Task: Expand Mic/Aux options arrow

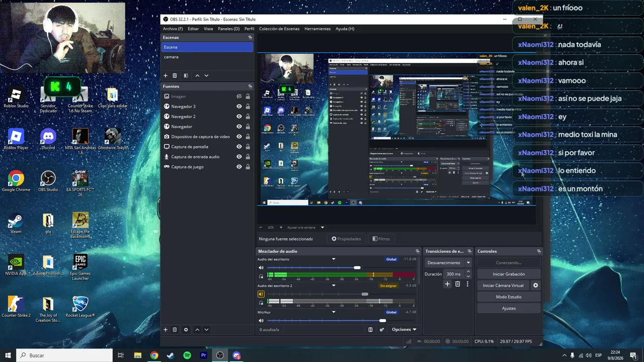Action: click(334, 312)
